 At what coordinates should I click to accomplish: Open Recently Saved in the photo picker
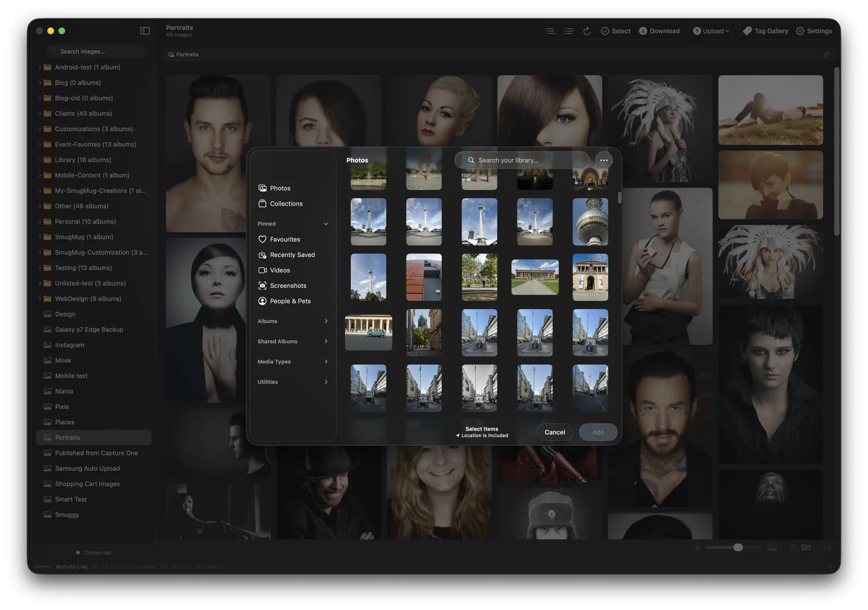point(292,254)
